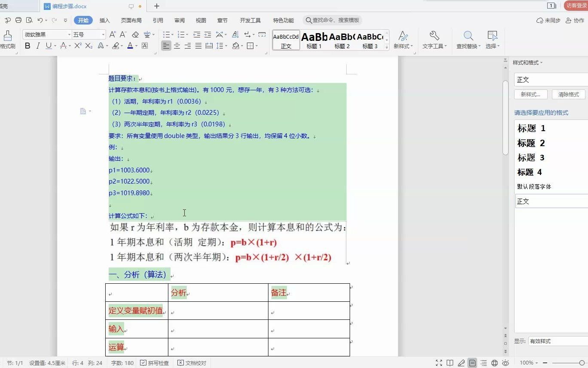This screenshot has height=368, width=588.
Task: Open print preview from quick access bar
Action: (x=29, y=20)
